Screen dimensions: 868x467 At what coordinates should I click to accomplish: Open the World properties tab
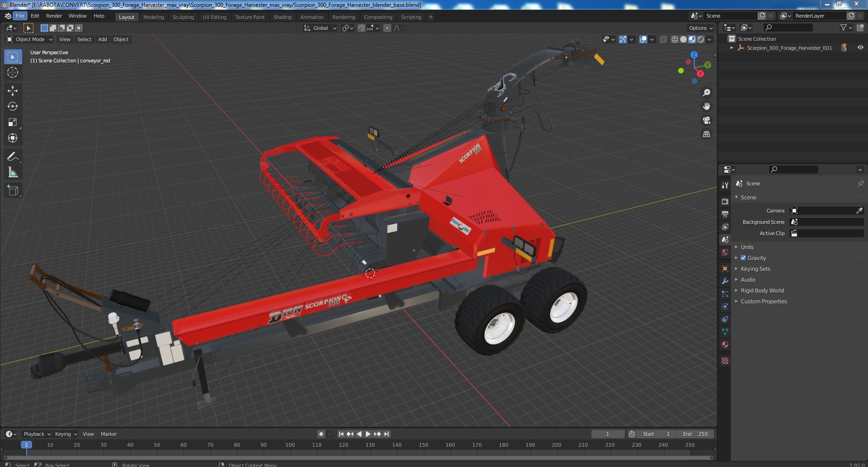coord(725,252)
